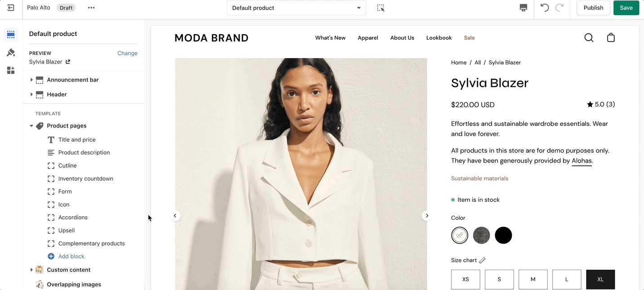Viewport: 644px width, 290px height.
Task: Select the XS size option
Action: click(465, 279)
